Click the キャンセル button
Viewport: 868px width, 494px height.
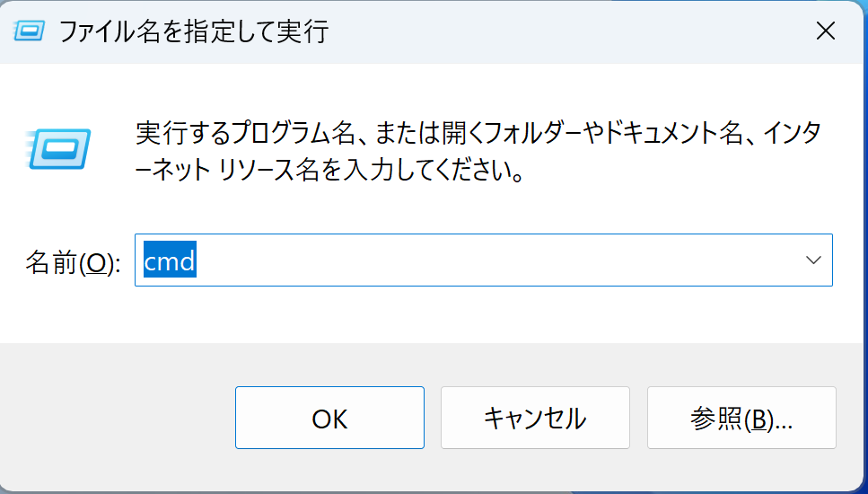(535, 418)
